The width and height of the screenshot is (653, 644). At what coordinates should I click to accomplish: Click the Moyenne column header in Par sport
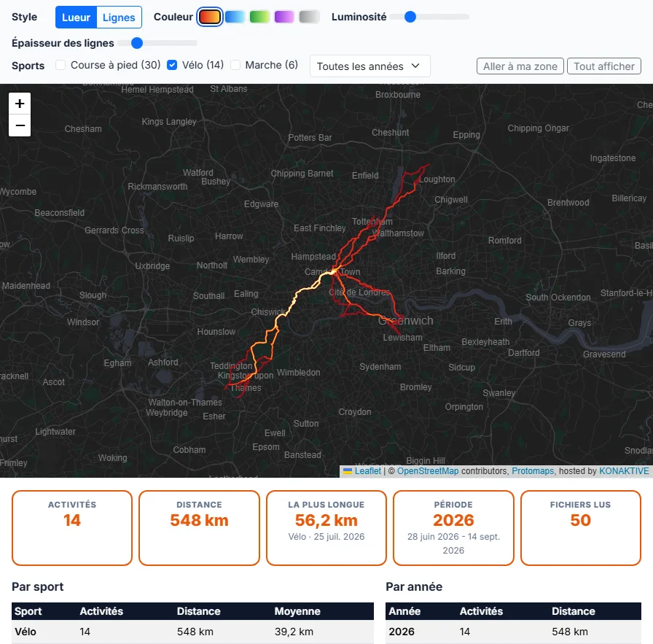click(x=297, y=611)
